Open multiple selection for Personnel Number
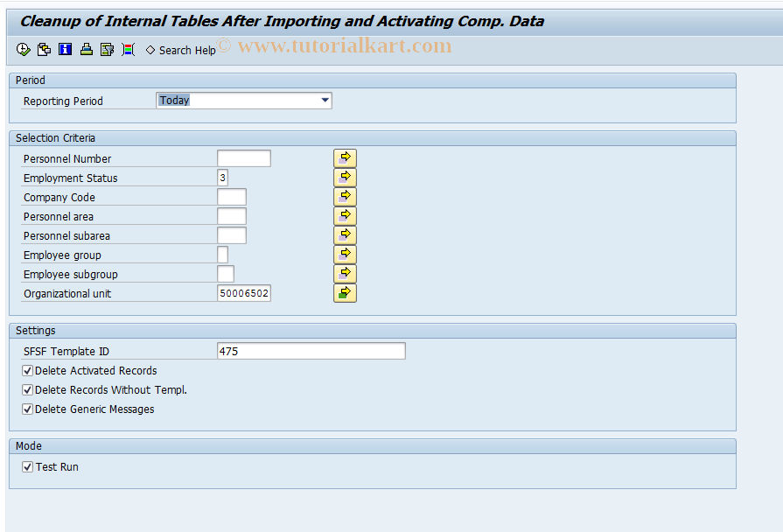The height and width of the screenshot is (532, 783). point(345,157)
